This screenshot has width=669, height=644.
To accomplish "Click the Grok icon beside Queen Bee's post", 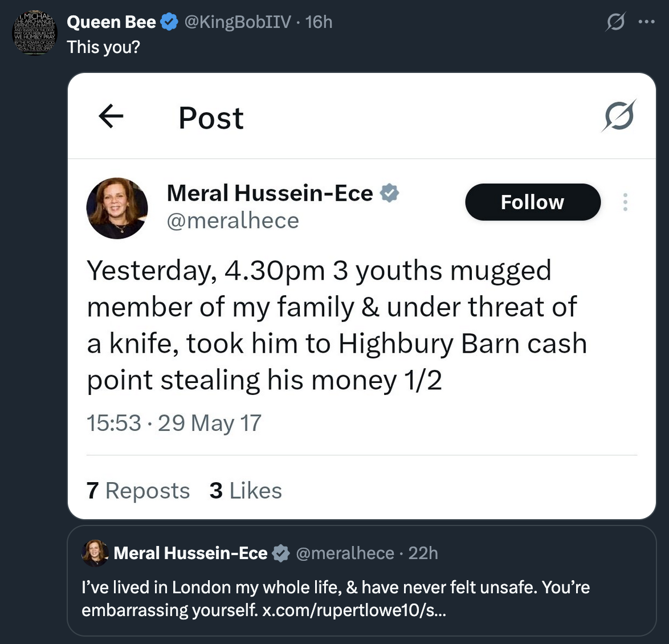I will point(615,22).
